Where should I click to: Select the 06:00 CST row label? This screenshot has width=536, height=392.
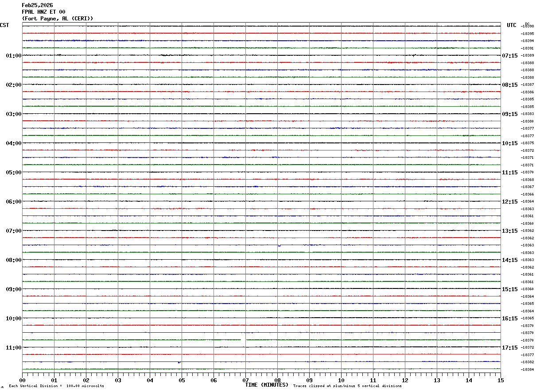tap(14, 202)
